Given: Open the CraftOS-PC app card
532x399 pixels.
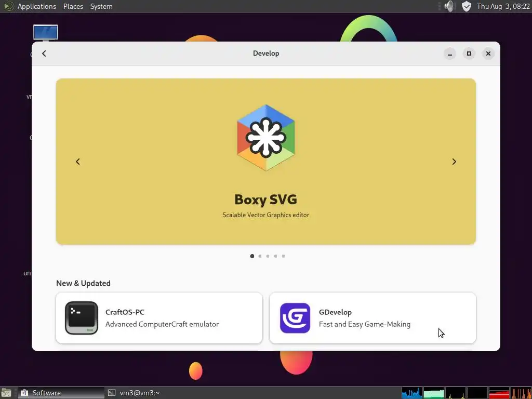Looking at the screenshot, I should coord(159,318).
